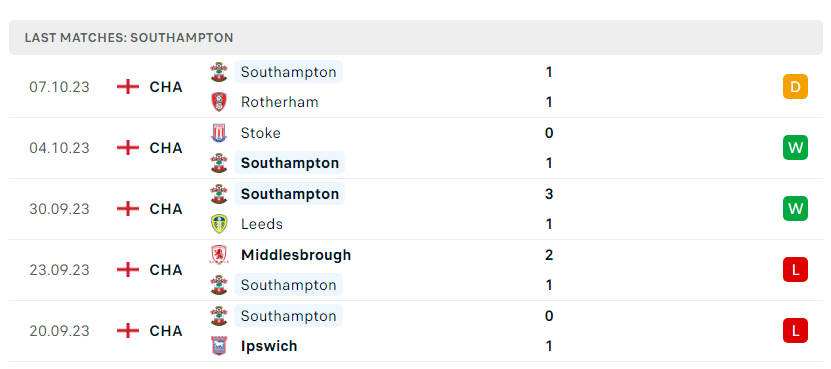Image resolution: width=831 pixels, height=369 pixels.
Task: Click England flag icon in the 04.10.23 row
Action: pyautogui.click(x=128, y=147)
